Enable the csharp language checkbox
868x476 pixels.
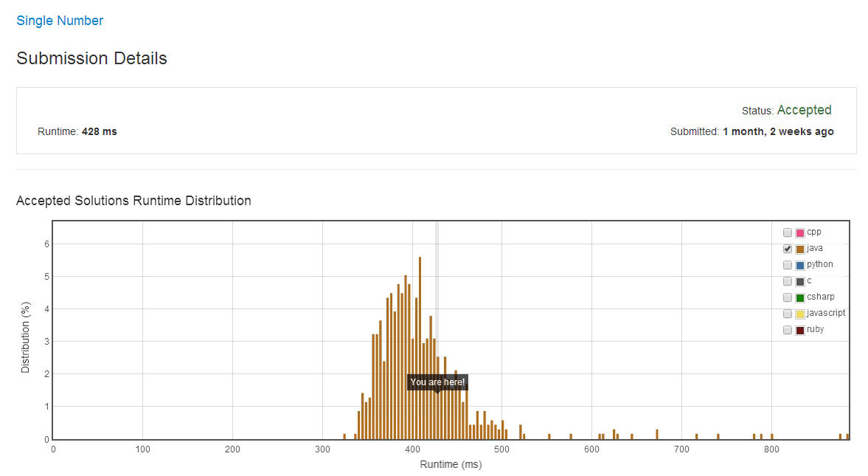click(787, 297)
